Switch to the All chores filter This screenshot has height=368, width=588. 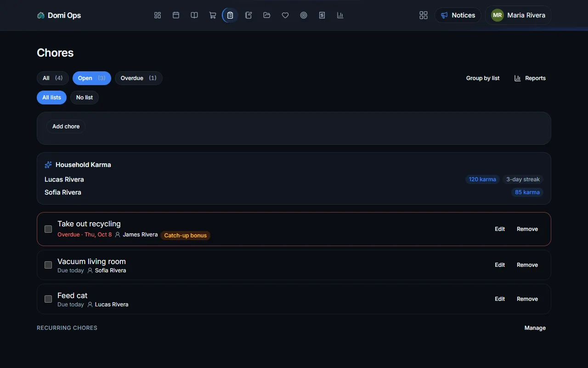[x=53, y=78]
